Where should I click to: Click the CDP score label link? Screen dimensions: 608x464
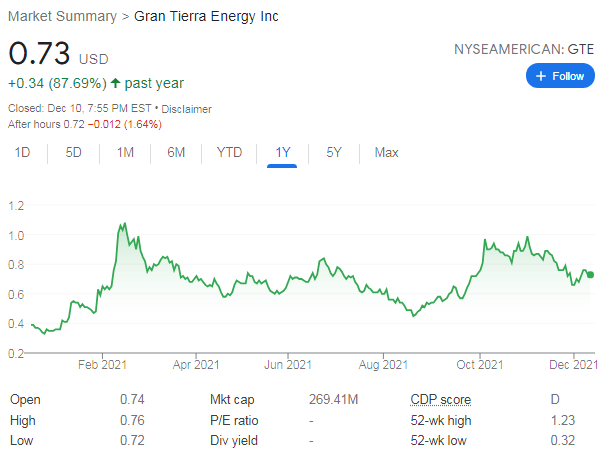tap(441, 399)
